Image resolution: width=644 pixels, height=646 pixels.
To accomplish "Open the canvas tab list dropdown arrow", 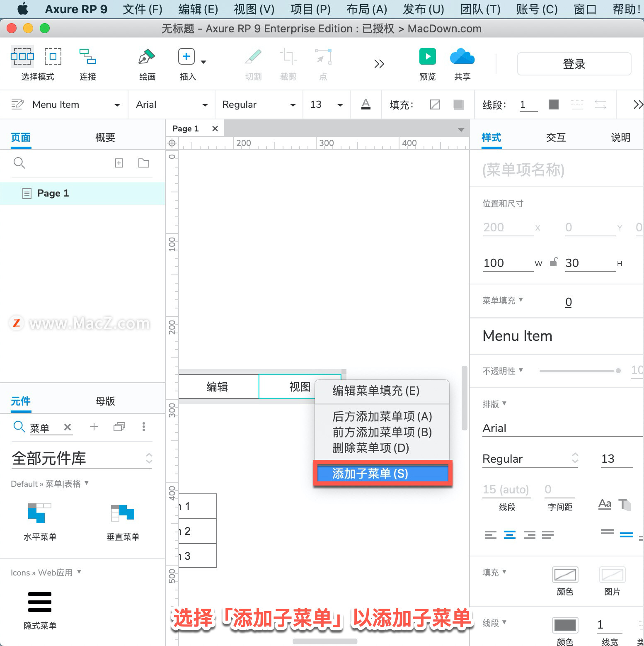I will coord(461,130).
